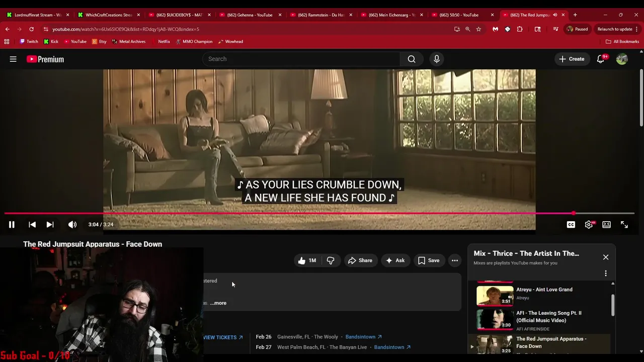Click the magnifier search button

pos(412,59)
